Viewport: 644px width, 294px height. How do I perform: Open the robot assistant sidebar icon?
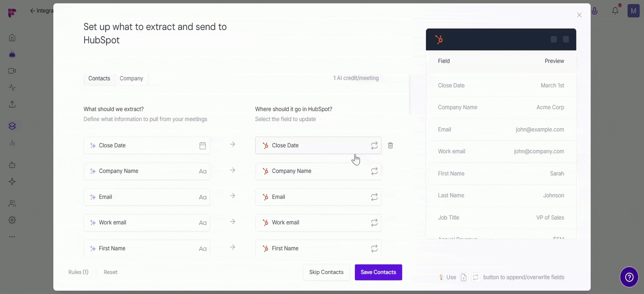click(12, 165)
